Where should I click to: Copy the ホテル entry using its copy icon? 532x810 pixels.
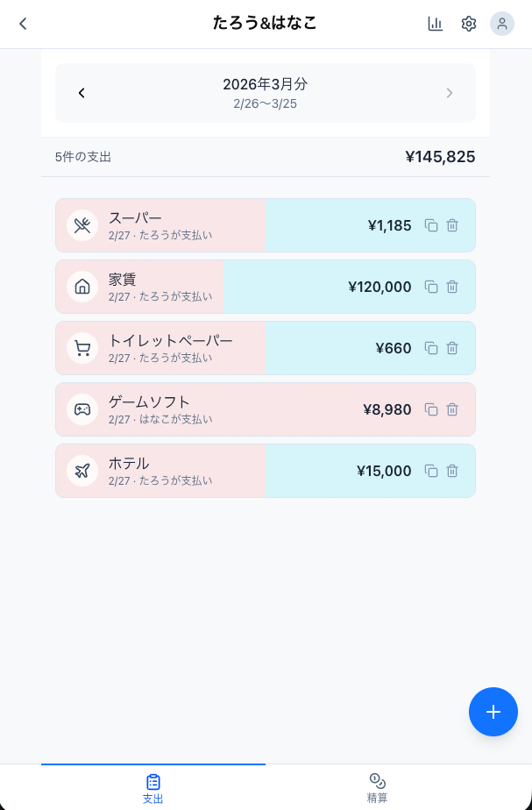[x=431, y=471]
